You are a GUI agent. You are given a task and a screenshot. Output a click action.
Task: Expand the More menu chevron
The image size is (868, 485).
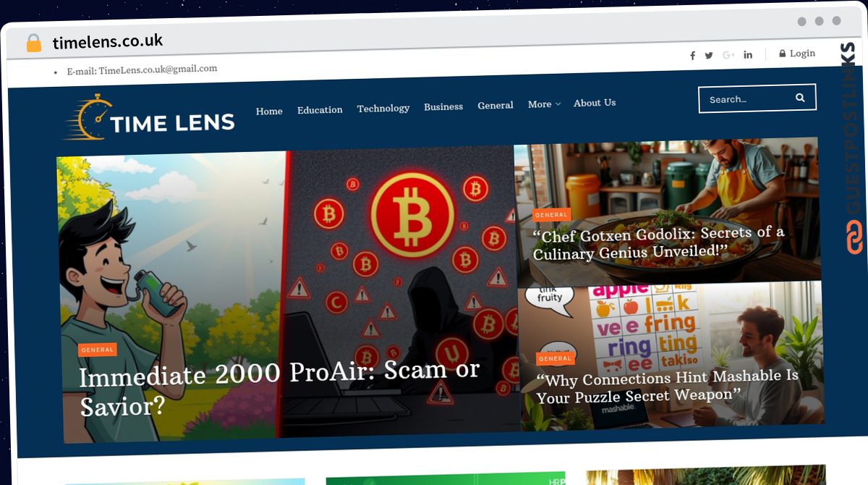pyautogui.click(x=558, y=104)
